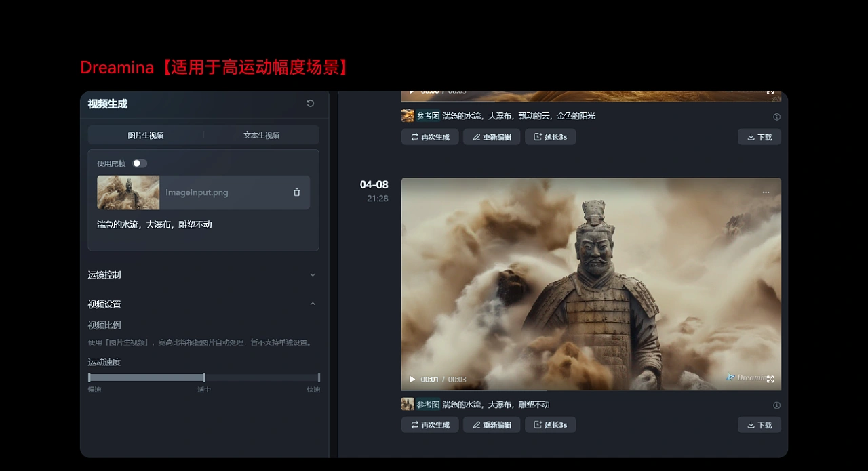The width and height of the screenshot is (868, 471).
Task: Set motion speed to 快速 at slider end
Action: click(x=319, y=377)
